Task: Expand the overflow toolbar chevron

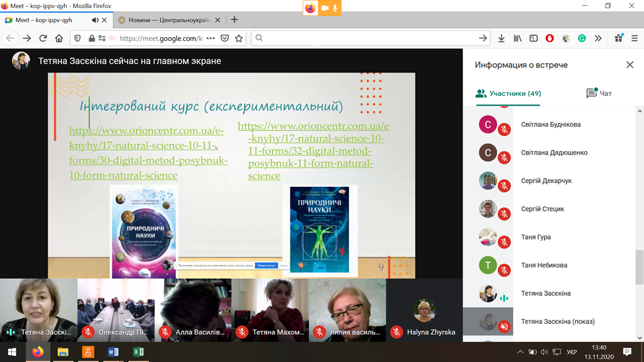Action: click(598, 38)
